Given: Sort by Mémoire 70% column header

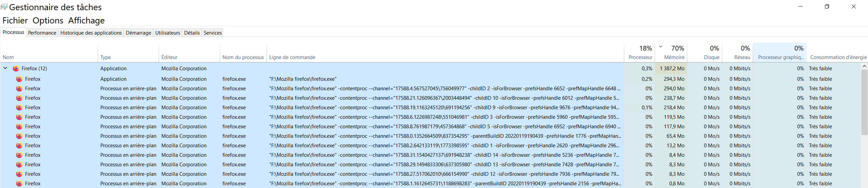Looking at the screenshot, I should pos(671,53).
